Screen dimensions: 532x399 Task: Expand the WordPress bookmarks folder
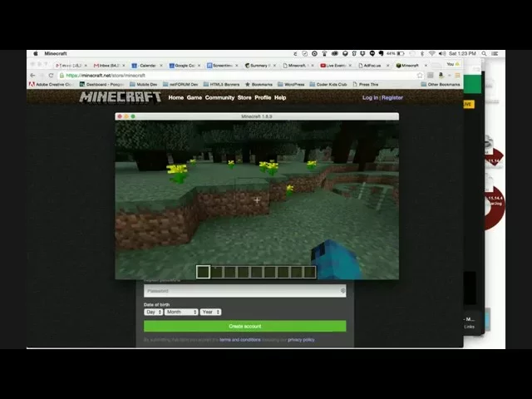point(291,84)
